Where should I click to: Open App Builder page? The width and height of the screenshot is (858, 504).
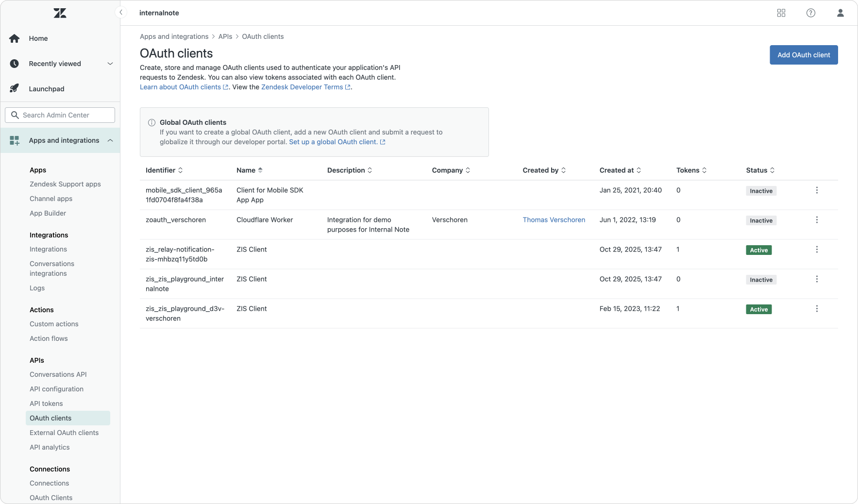tap(48, 213)
